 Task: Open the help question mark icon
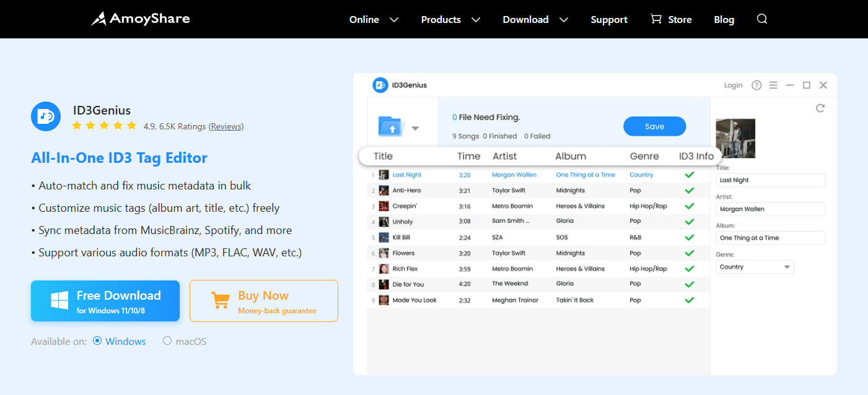click(x=756, y=85)
